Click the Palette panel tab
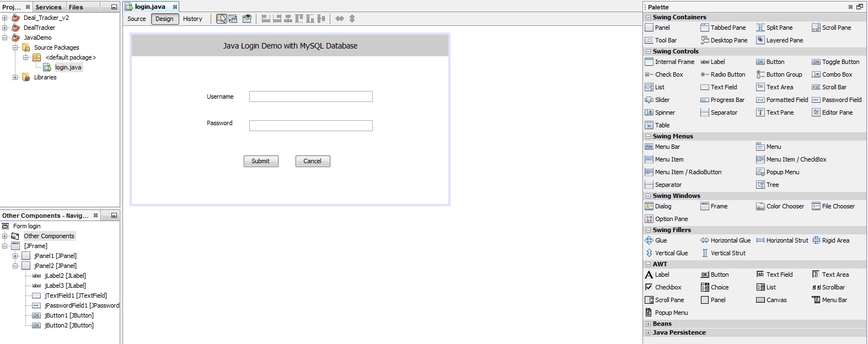 coord(658,7)
